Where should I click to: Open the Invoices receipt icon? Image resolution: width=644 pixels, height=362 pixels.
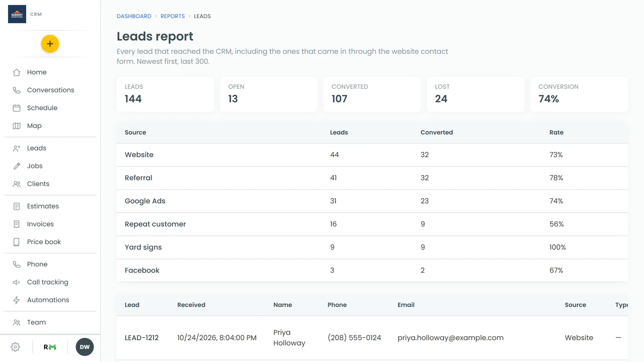click(17, 224)
